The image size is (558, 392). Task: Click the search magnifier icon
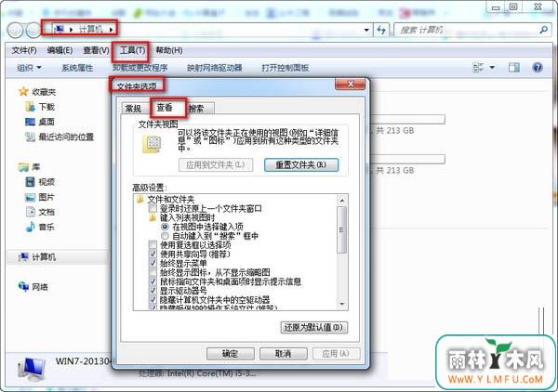543,30
